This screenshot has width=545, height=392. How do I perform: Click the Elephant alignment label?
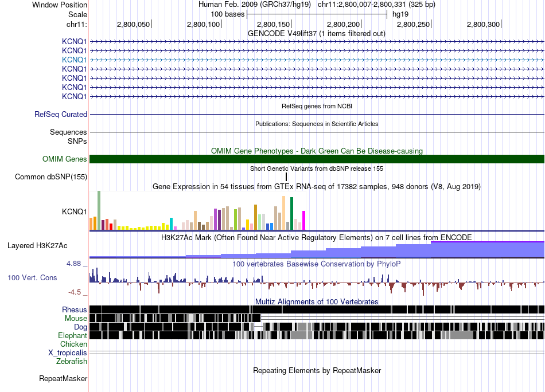click(x=72, y=335)
